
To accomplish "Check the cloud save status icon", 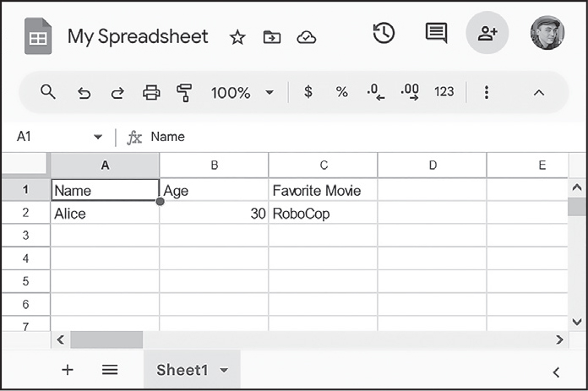I will click(x=307, y=37).
